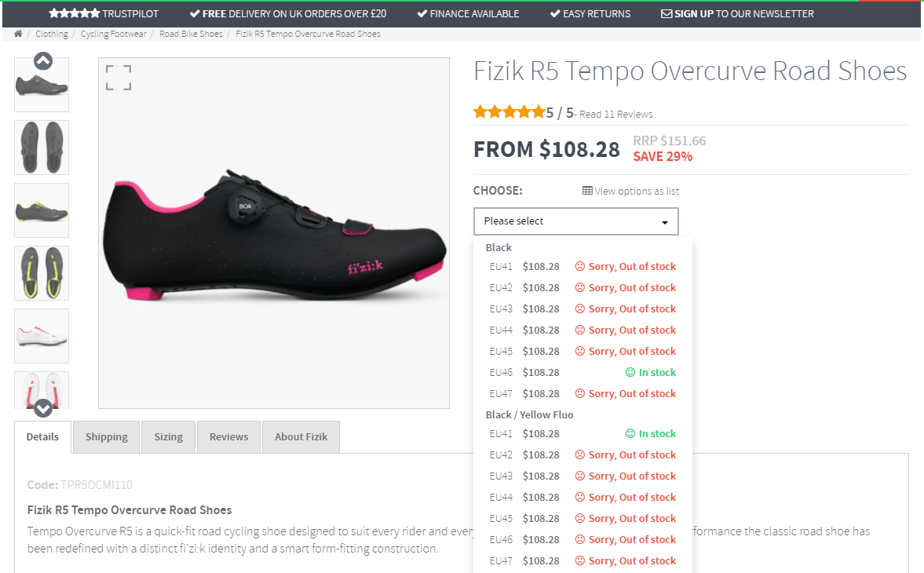Image resolution: width=924 pixels, height=573 pixels.
Task: Choose Black / Yellow Fluo EU45 row
Action: click(583, 518)
